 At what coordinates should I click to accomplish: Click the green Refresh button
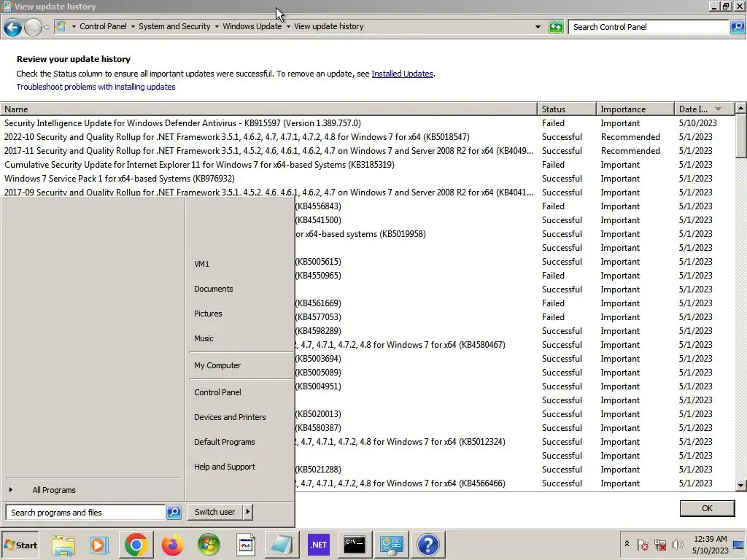click(556, 27)
